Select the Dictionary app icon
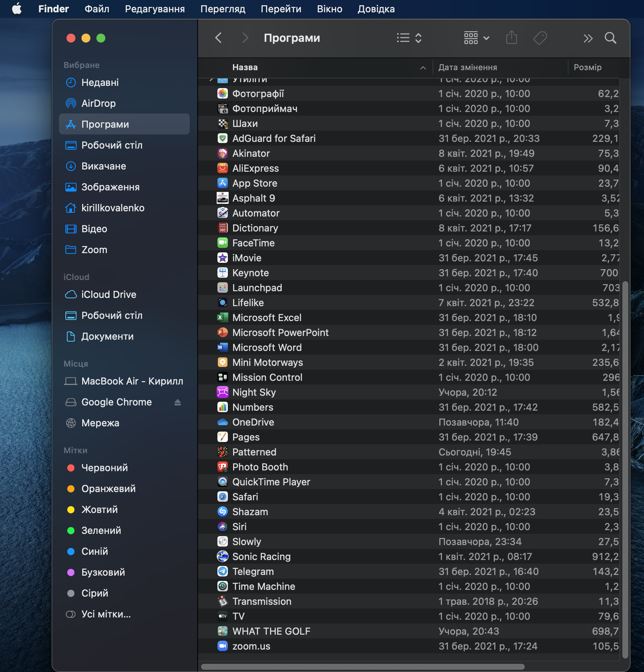Image resolution: width=644 pixels, height=672 pixels. click(x=223, y=228)
